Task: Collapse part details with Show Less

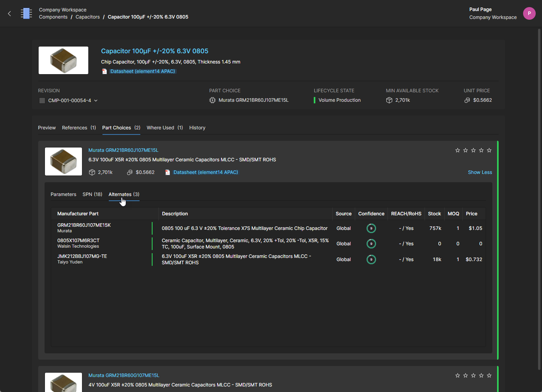Action: [x=480, y=172]
